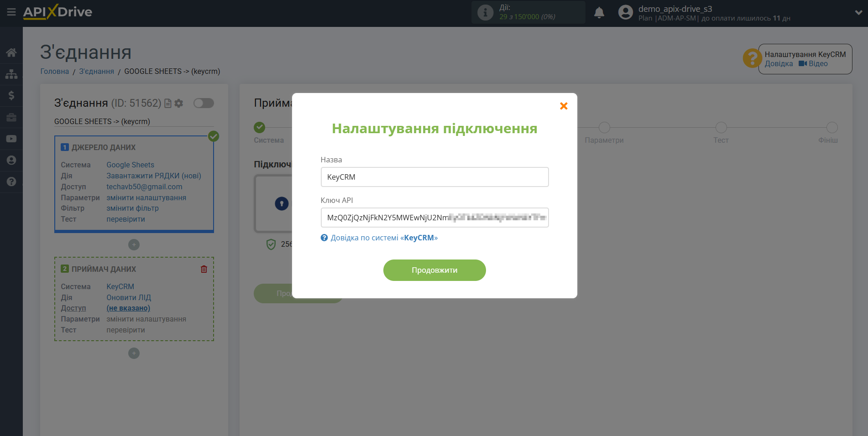Image resolution: width=868 pixels, height=436 pixels.
Task: Click the ПРИЙМАЧ ДАНИХ block header
Action: click(104, 269)
